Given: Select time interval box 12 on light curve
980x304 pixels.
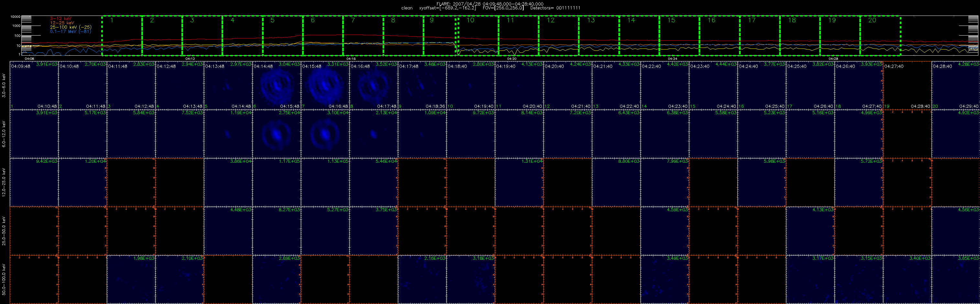Looking at the screenshot, I should click(x=559, y=36).
